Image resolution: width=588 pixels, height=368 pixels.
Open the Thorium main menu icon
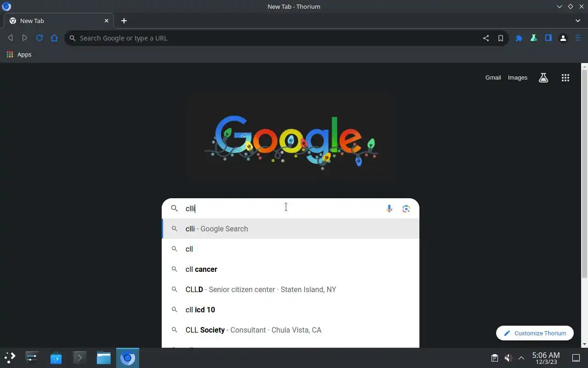tap(578, 38)
